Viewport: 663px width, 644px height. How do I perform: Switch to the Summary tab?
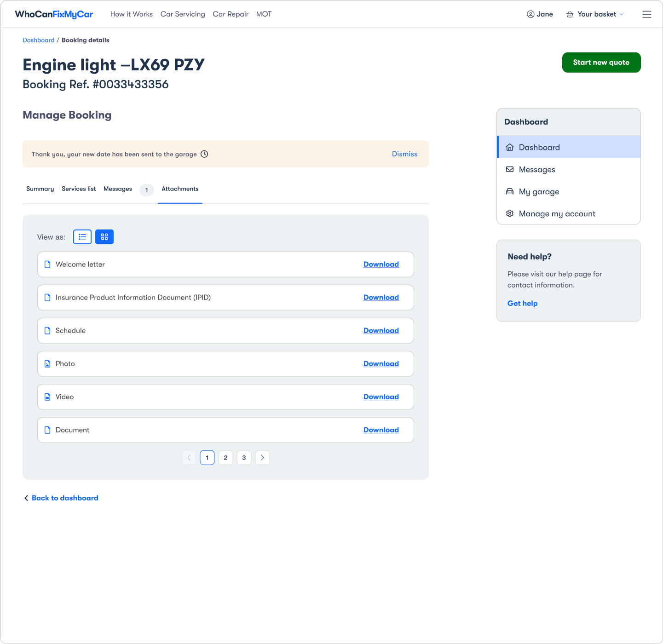pyautogui.click(x=40, y=189)
